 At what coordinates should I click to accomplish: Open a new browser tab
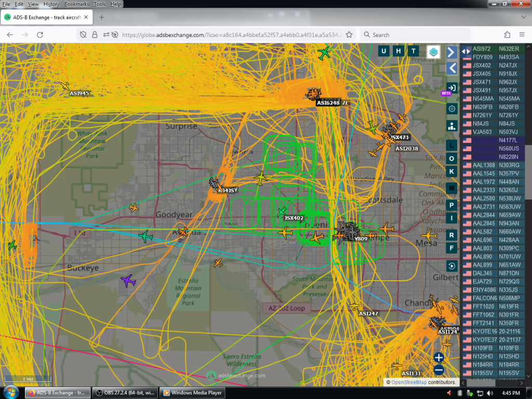pyautogui.click(x=101, y=17)
